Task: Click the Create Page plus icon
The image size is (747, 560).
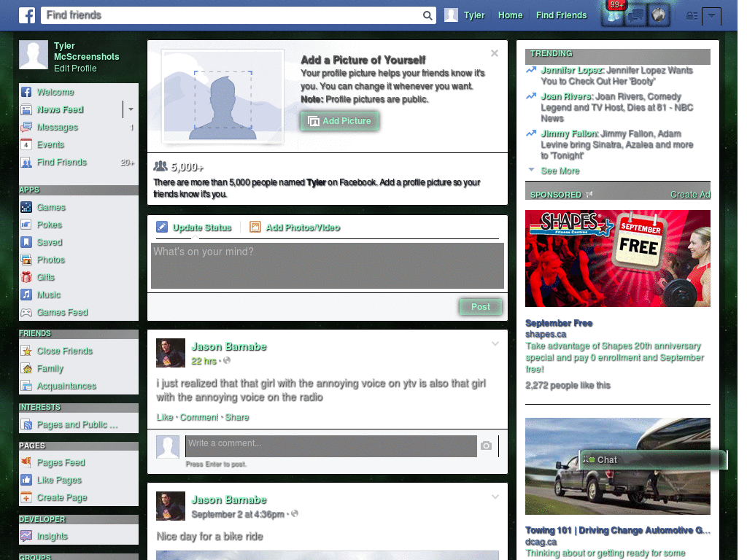Action: [26, 497]
